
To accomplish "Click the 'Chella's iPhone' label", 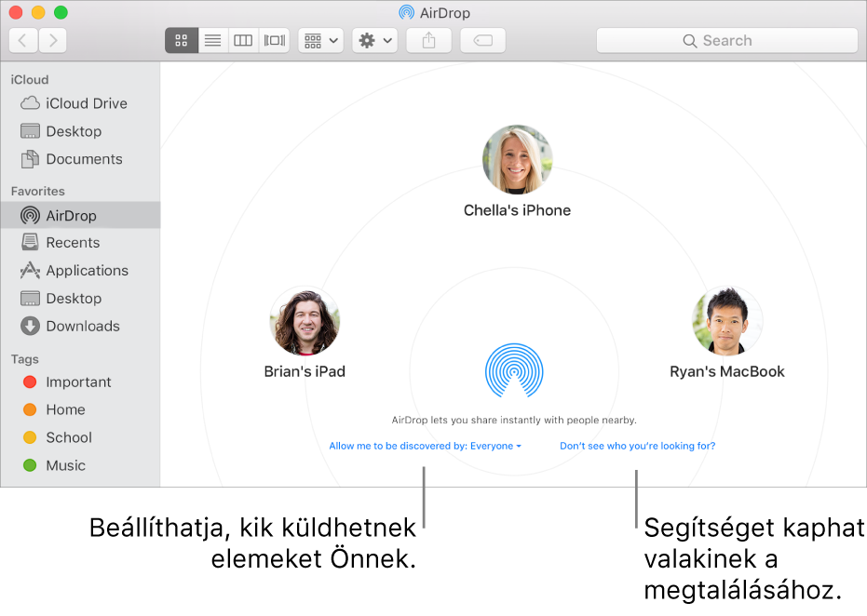I will 518,210.
